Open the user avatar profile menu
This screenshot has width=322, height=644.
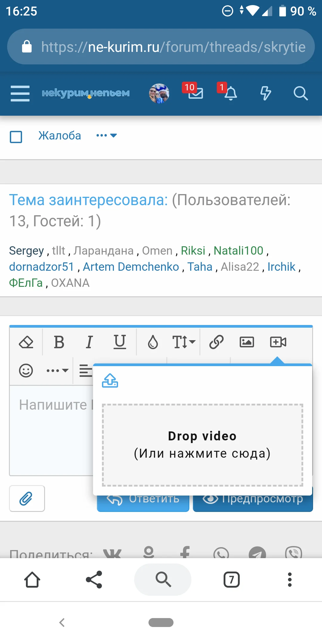coord(159,93)
